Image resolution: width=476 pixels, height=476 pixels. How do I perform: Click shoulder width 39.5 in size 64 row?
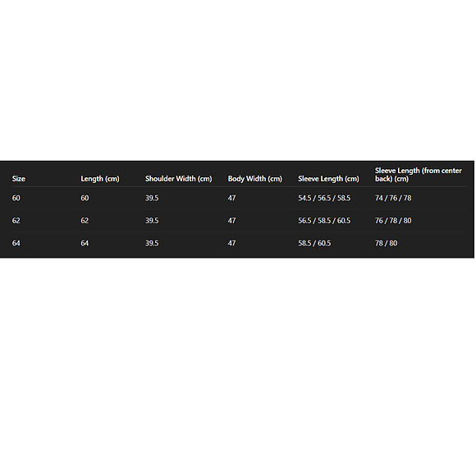click(x=152, y=244)
